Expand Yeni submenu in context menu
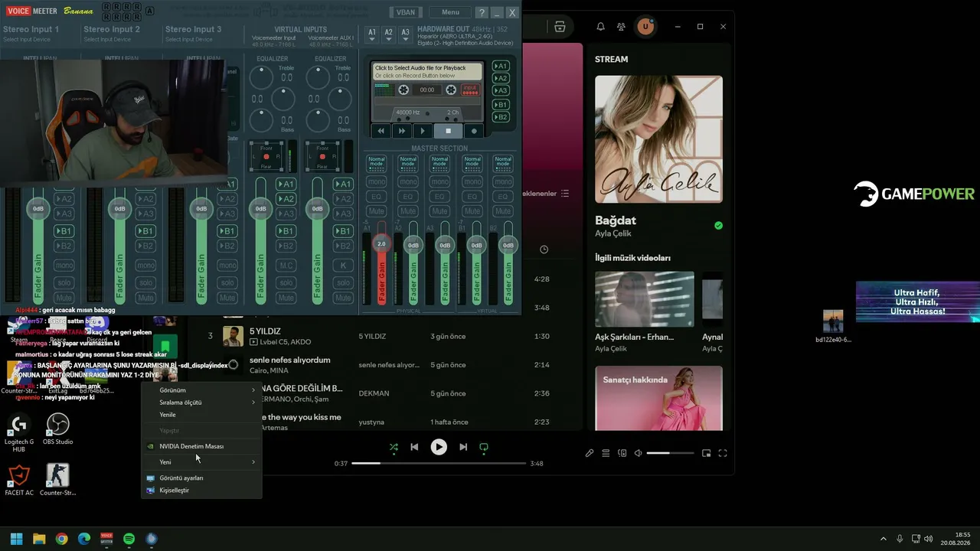Viewport: 980px width, 551px height. click(x=201, y=462)
